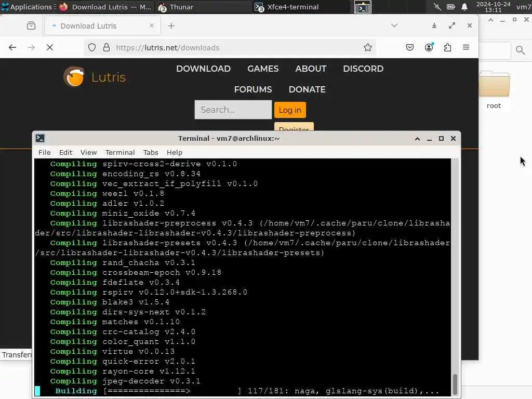Open the Firefox recent browsing view icon
This screenshot has height=399, width=532.
click(31, 26)
